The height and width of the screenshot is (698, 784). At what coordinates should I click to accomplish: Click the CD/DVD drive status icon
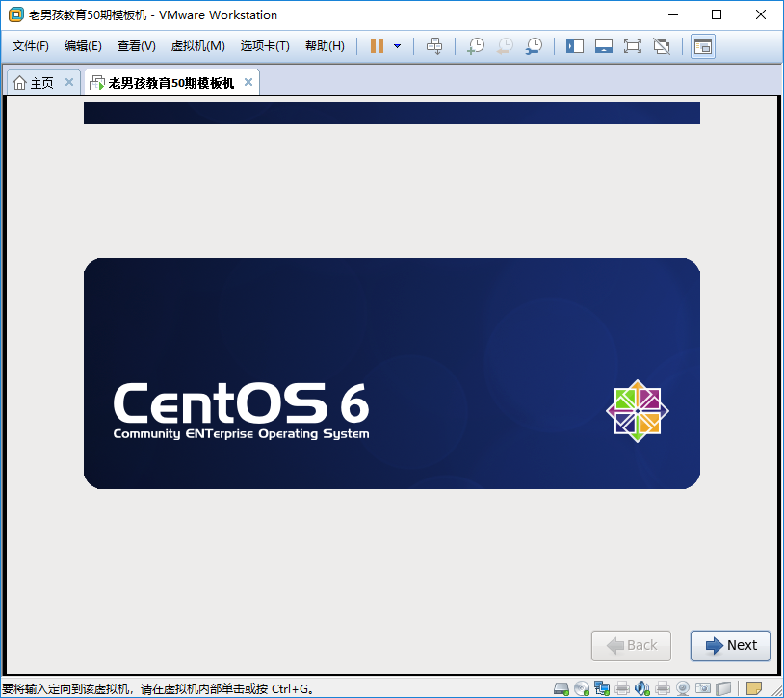tap(582, 688)
